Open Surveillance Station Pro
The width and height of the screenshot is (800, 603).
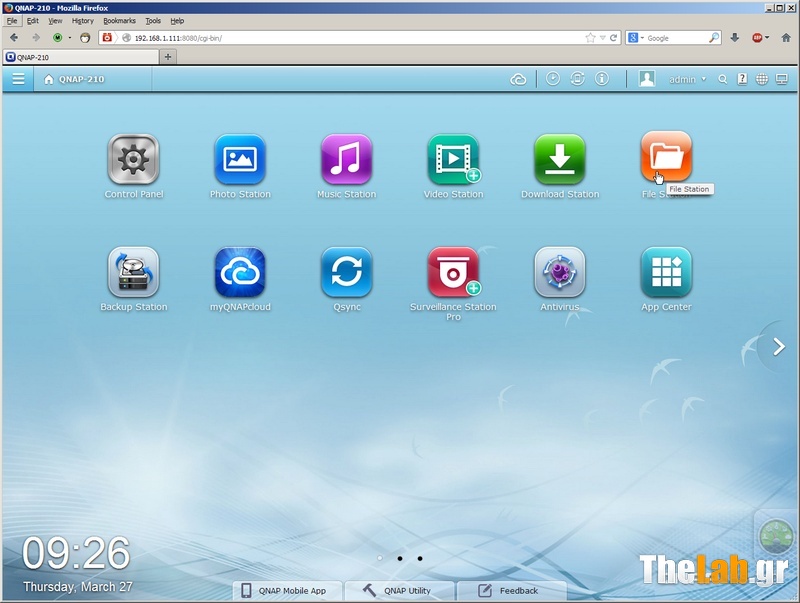(453, 272)
